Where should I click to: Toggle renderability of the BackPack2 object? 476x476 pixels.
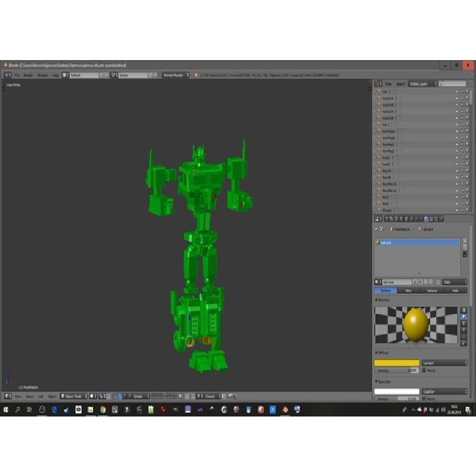pos(467,190)
